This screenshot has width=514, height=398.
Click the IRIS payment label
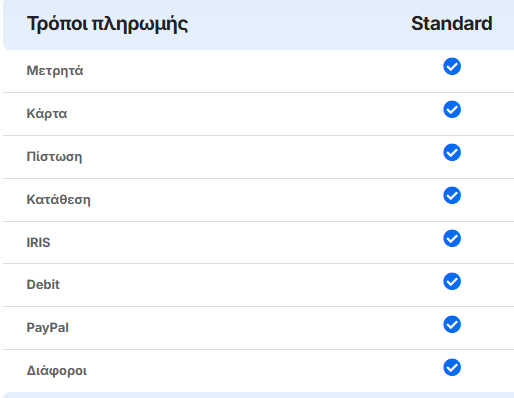pos(38,242)
